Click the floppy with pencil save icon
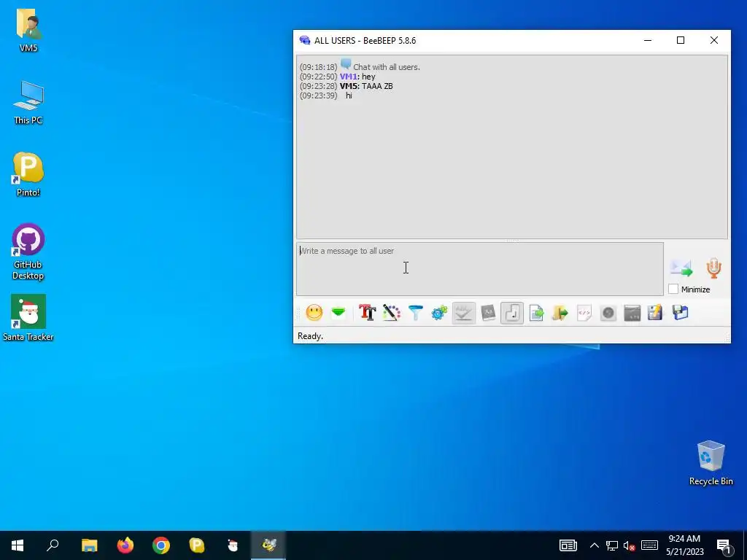The image size is (747, 560). pos(656,313)
